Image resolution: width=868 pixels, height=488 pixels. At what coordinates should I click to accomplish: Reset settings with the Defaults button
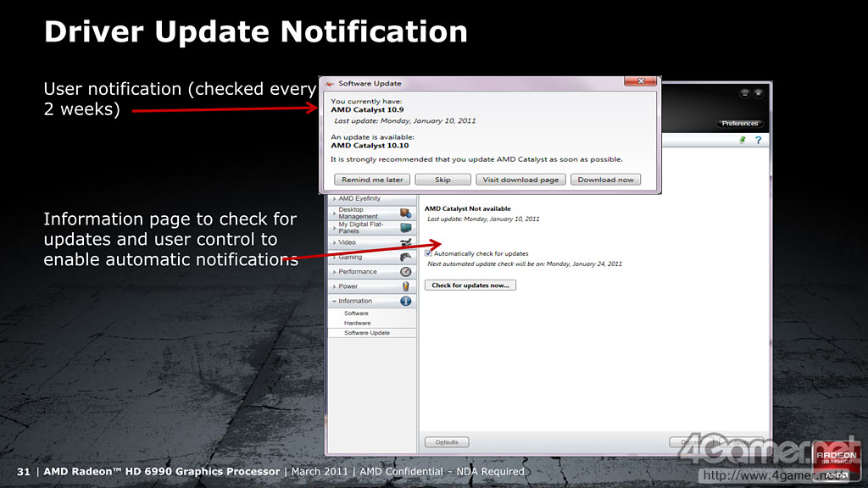coord(447,442)
